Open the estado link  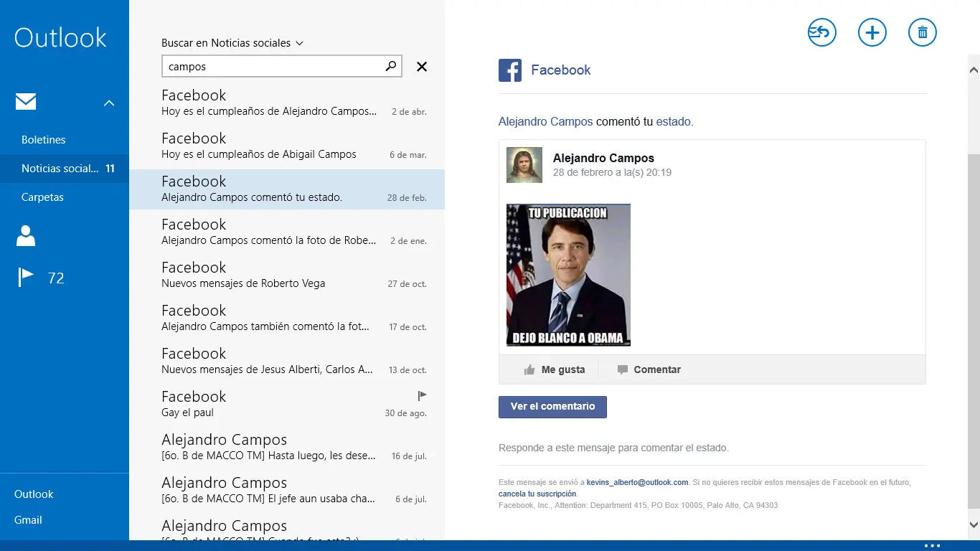(x=673, y=122)
